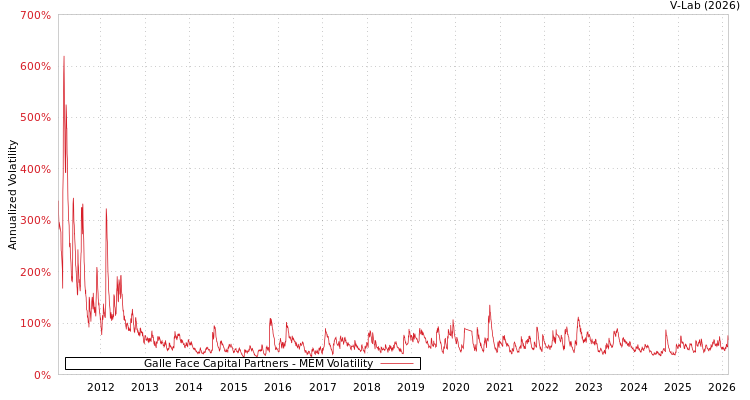Click the 2019 x-axis label
Screen dimensions: 750x400
pos(411,387)
